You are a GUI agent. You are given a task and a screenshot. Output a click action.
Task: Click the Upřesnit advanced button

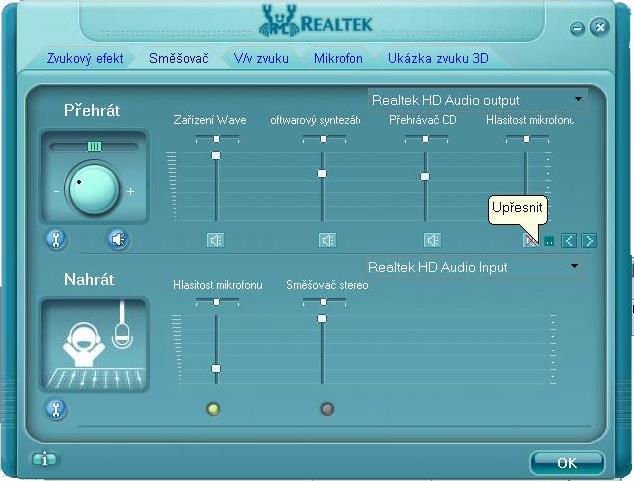[x=549, y=241]
